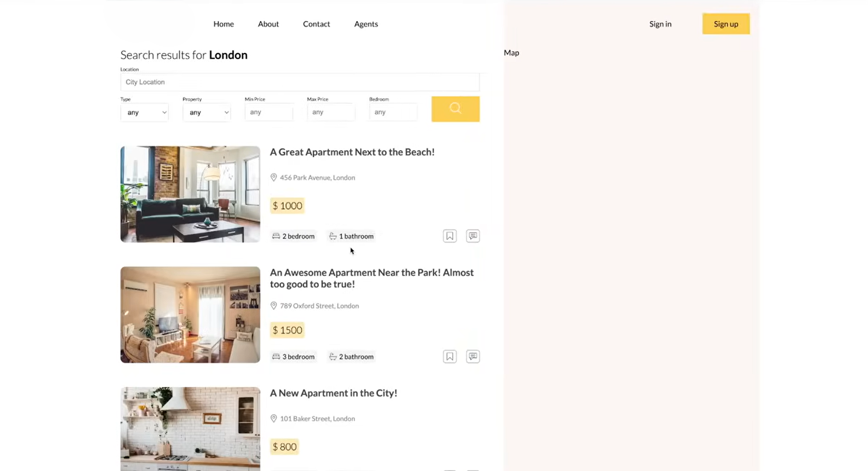This screenshot has height=471, width=868.
Task: Click into the Min Price field
Action: tap(269, 112)
